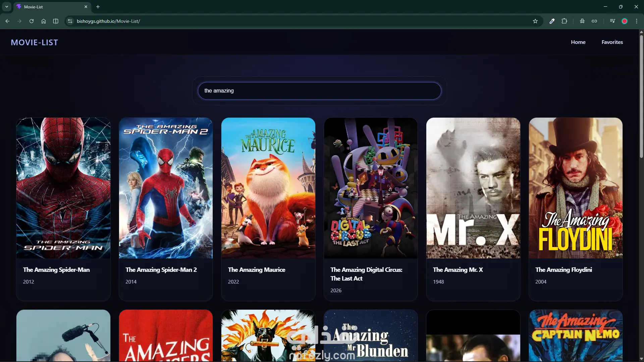
Task: Focus the search box containing 'the amazing'
Action: click(319, 91)
